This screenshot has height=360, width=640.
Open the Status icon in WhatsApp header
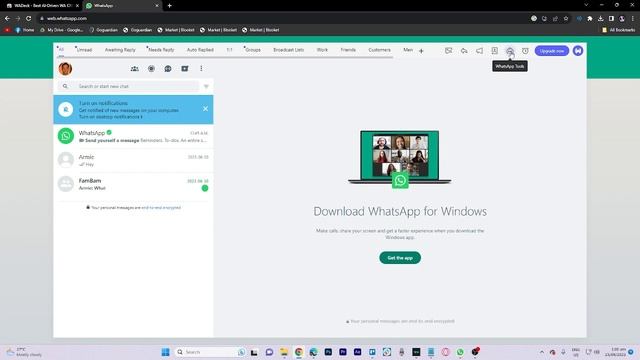[x=151, y=69]
